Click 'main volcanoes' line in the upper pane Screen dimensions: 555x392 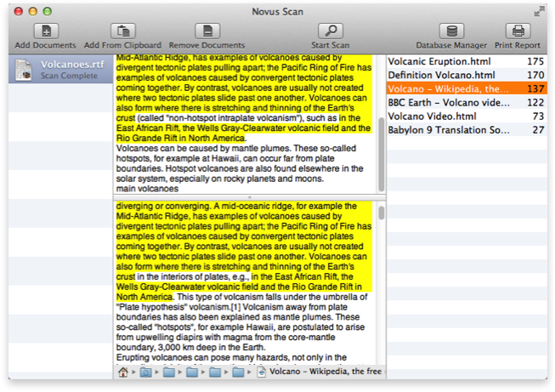click(x=147, y=189)
